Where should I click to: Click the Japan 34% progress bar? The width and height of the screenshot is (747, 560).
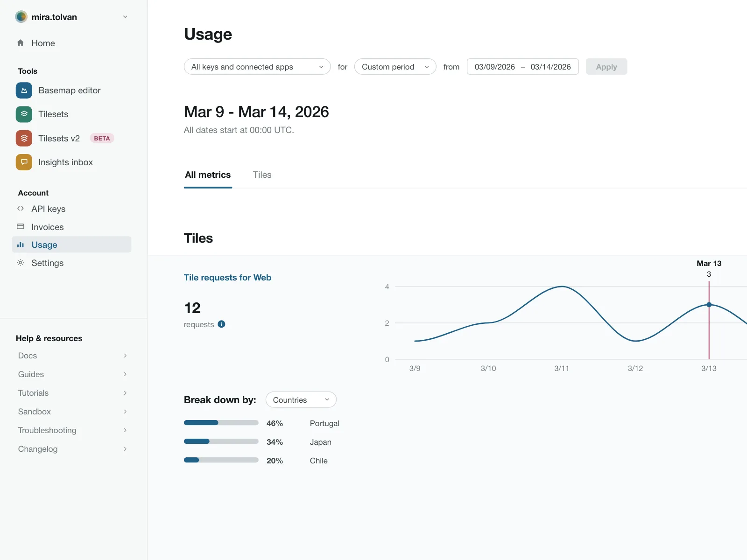click(x=221, y=441)
